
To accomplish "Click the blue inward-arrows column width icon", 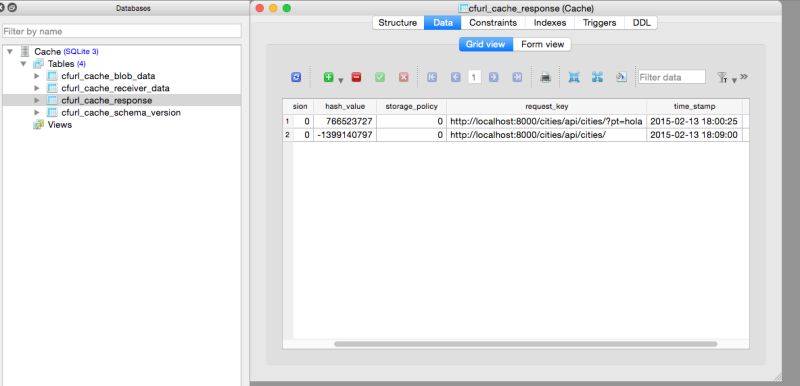I will coord(574,77).
